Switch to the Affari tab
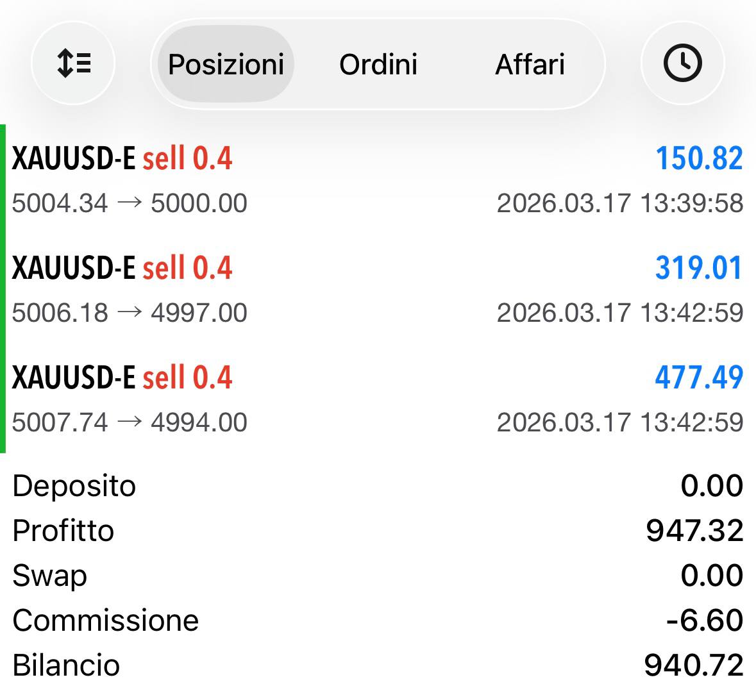Image resolution: width=756 pixels, height=700 pixels. [x=530, y=64]
